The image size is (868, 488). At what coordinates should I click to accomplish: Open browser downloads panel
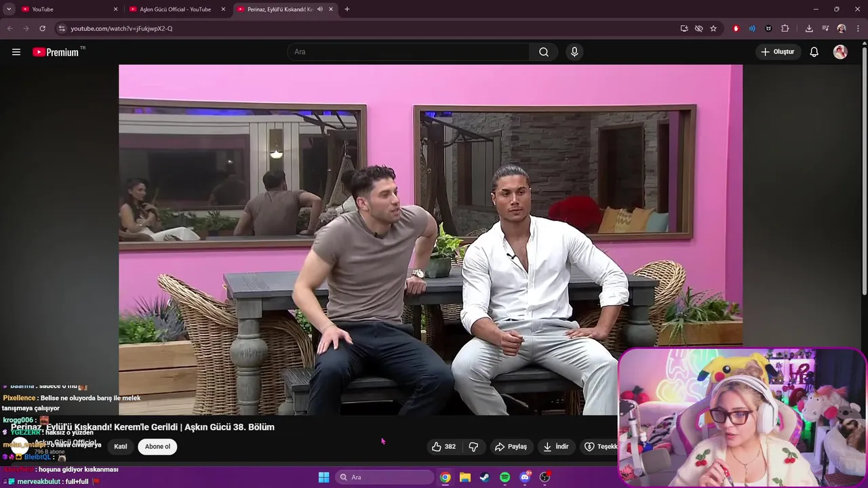pos(809,28)
